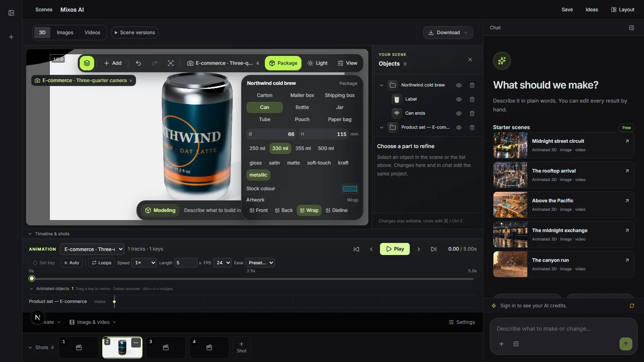The height and width of the screenshot is (362, 644).
Task: Click the frame focus target icon
Action: [x=171, y=63]
